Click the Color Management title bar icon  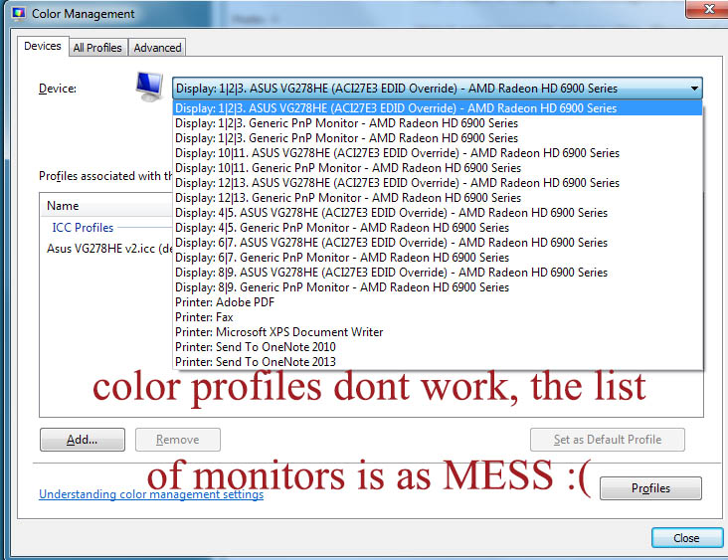[x=19, y=14]
